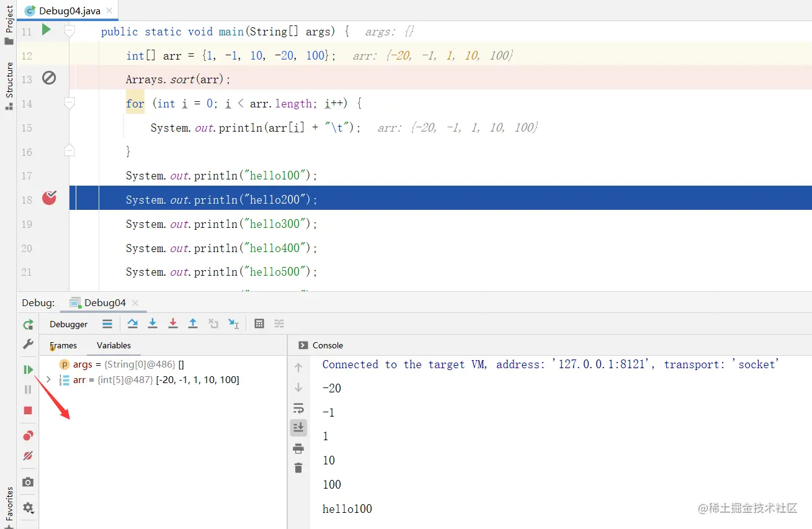Click the hello100 console output line
This screenshot has height=529, width=812.
point(347,509)
